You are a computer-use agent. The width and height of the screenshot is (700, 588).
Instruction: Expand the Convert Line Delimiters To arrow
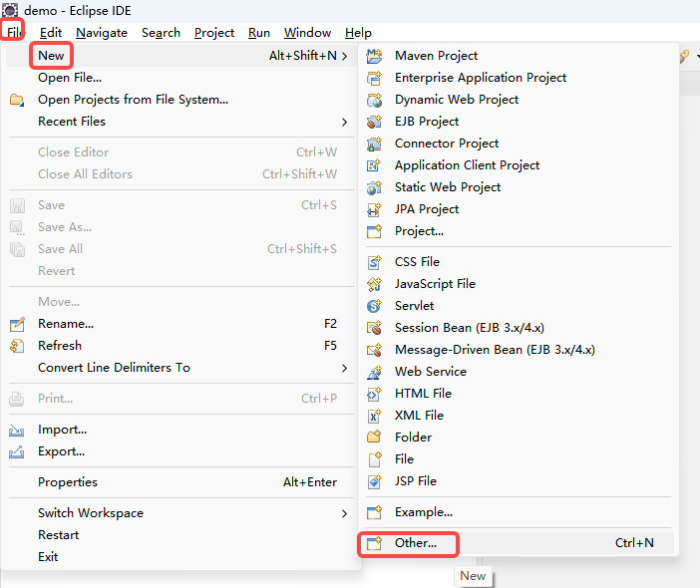click(344, 368)
